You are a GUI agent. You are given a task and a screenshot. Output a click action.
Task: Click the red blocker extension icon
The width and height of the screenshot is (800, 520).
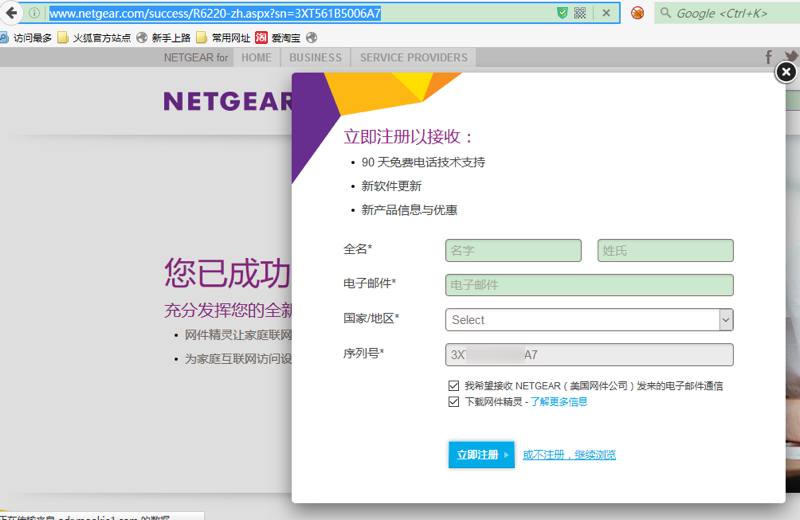pos(637,13)
